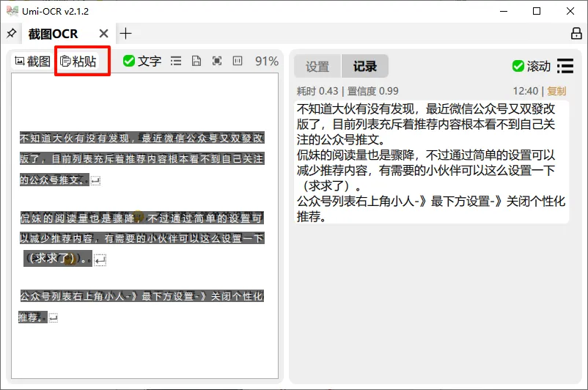Viewport: 588px width, 390px height.
Task: Click the 91% zoom percentage
Action: tap(267, 61)
